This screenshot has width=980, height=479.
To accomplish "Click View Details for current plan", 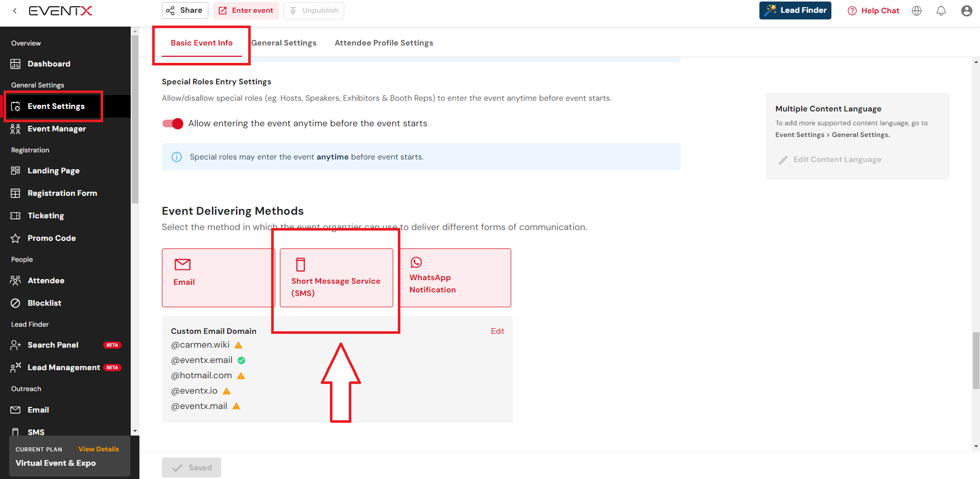I will point(99,449).
